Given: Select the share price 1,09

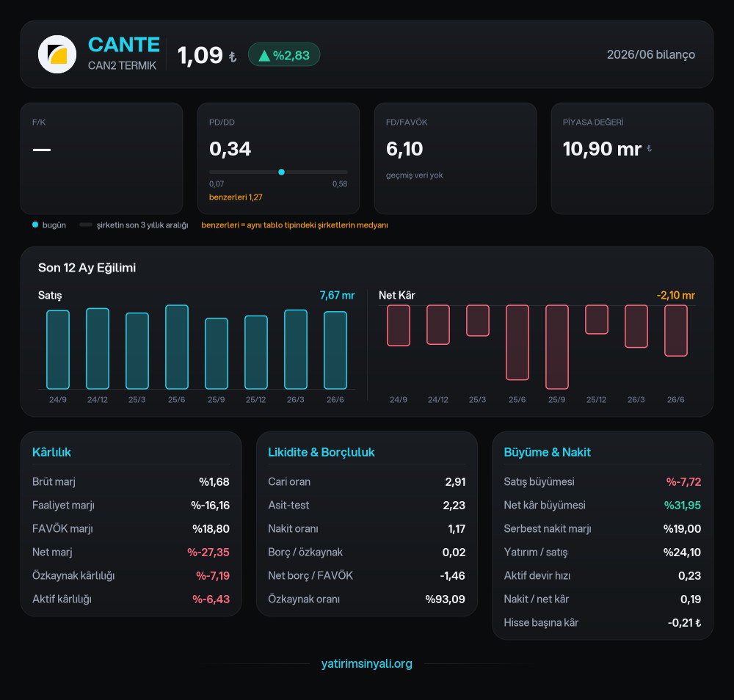Looking at the screenshot, I should pos(200,55).
